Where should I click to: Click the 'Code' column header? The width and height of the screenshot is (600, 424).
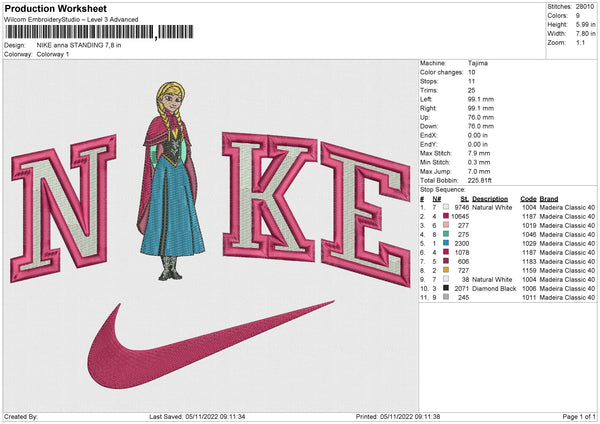[528, 199]
